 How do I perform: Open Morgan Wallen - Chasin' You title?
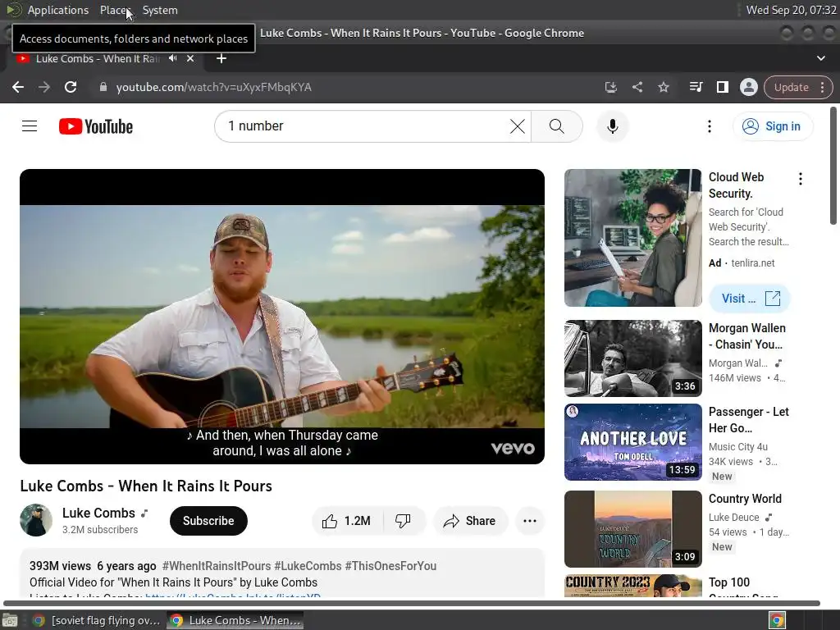coord(747,336)
